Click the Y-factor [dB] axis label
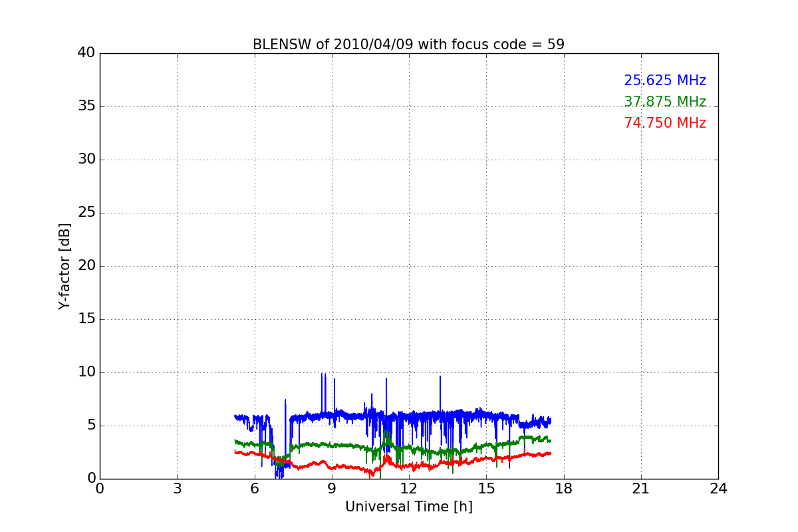The image size is (798, 532). click(65, 266)
